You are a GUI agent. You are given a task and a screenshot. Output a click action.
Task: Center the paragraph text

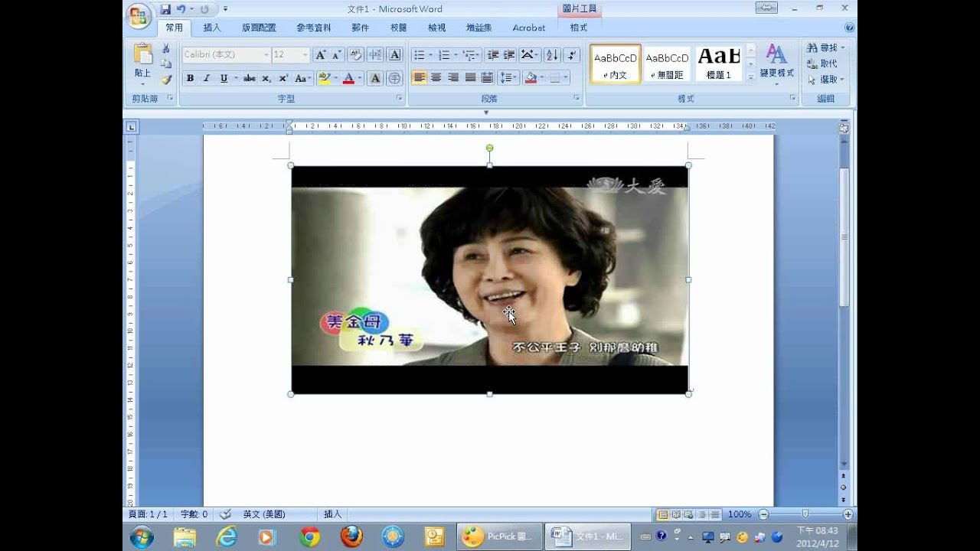tap(436, 78)
